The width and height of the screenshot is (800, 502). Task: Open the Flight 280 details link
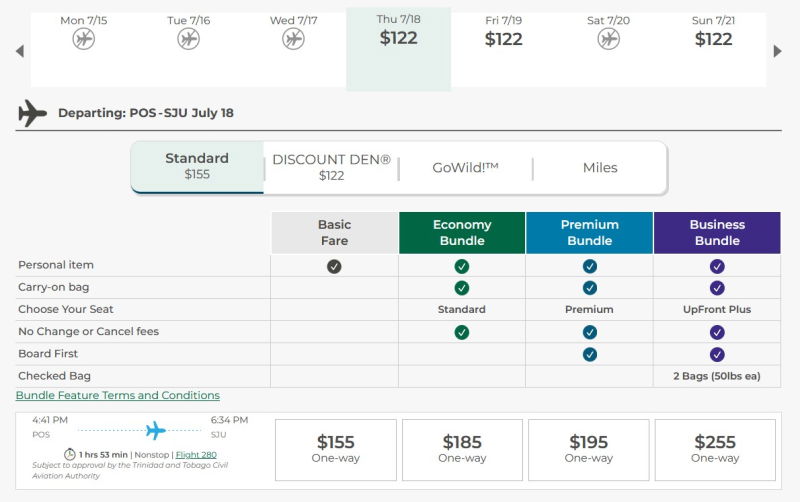coord(196,455)
